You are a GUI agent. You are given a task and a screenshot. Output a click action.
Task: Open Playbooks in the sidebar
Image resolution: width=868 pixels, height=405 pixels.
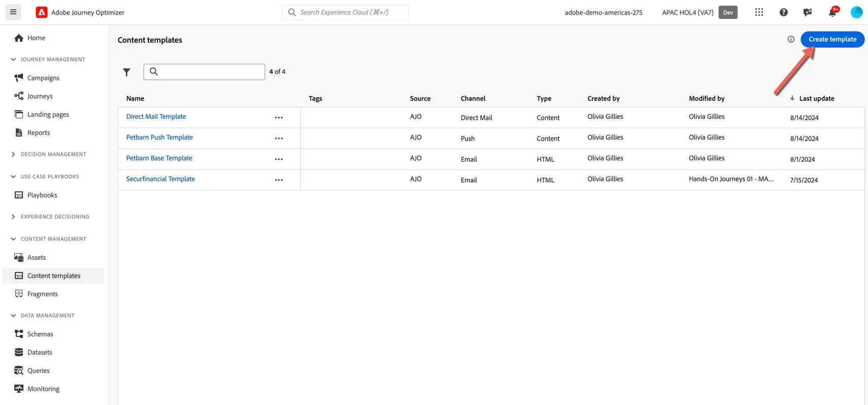[42, 195]
